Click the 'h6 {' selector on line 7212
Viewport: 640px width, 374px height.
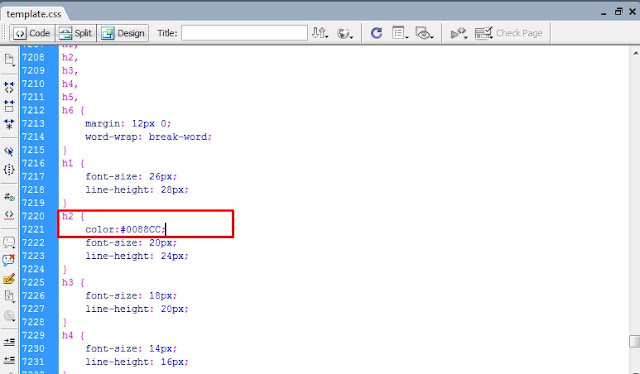(73, 110)
